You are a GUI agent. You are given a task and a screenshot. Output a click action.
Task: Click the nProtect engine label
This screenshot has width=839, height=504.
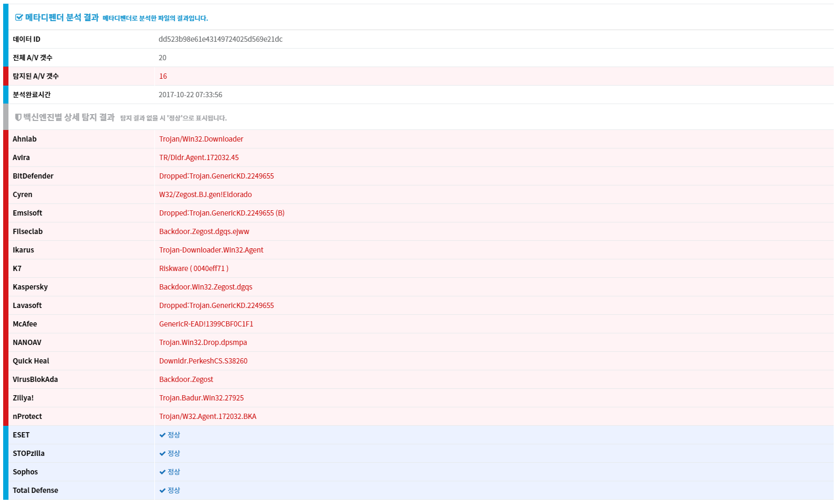pos(27,416)
